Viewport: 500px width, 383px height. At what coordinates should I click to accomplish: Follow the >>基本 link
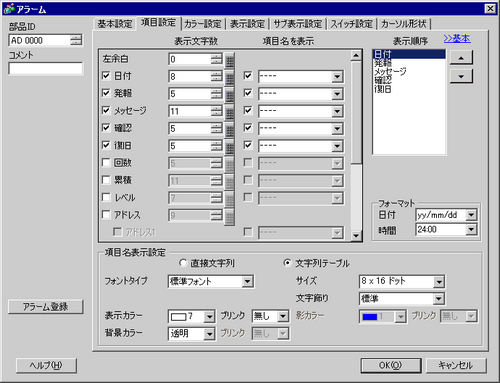coord(457,39)
